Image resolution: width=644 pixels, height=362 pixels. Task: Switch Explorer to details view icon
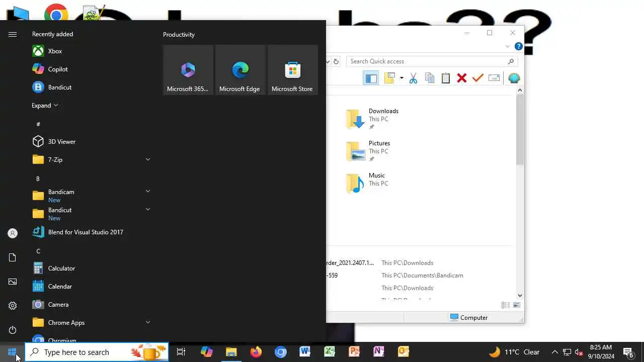(x=506, y=305)
